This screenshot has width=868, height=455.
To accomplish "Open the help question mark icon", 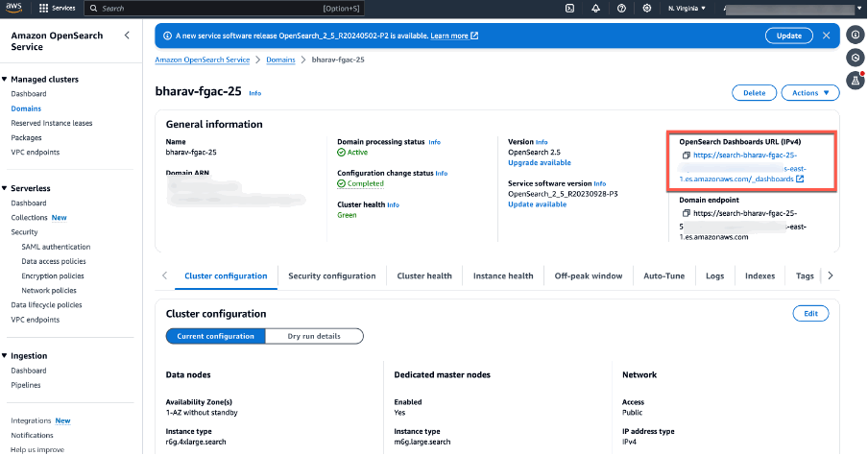I will 621,9.
